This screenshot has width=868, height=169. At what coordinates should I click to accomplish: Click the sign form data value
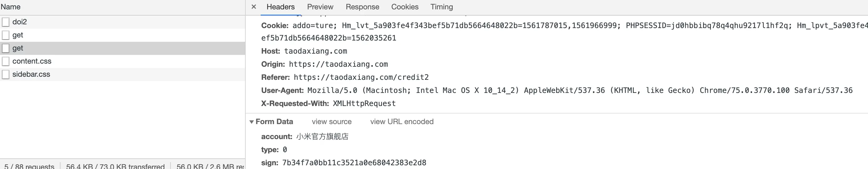(354, 162)
